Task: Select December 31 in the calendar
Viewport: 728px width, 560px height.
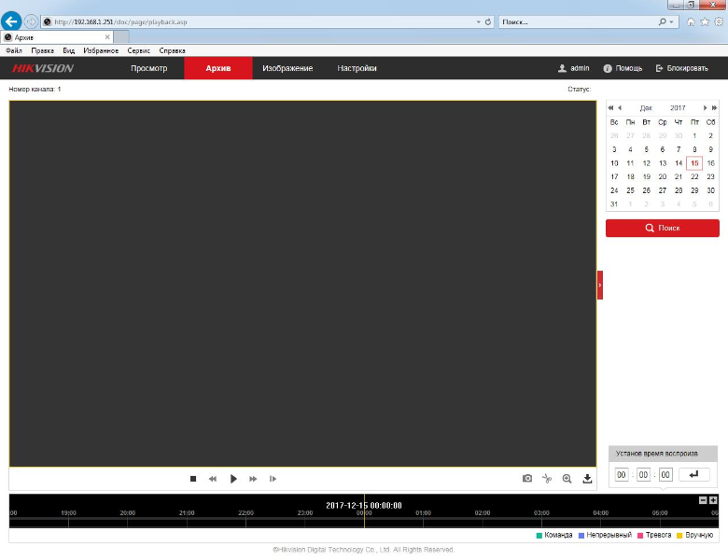Action: pos(614,203)
